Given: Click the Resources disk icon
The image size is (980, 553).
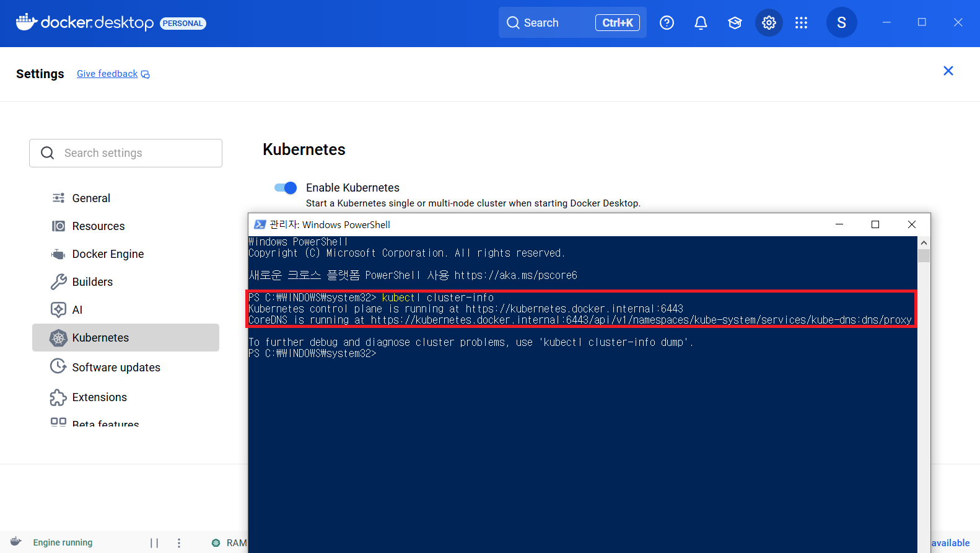Looking at the screenshot, I should 58,226.
